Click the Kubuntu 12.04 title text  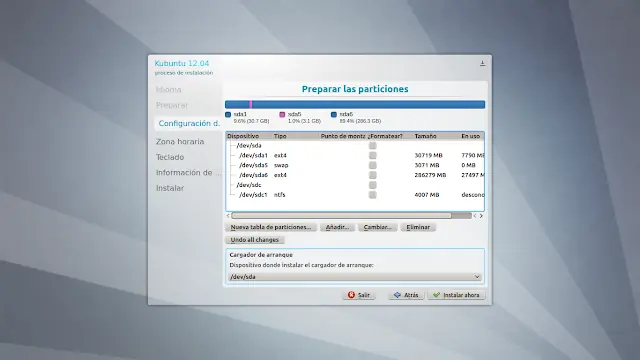click(182, 63)
